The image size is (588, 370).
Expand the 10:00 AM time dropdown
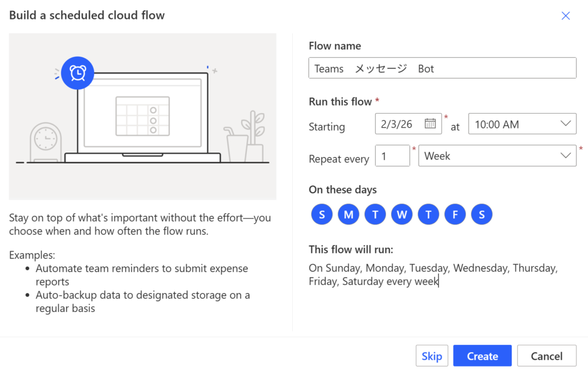(x=522, y=124)
